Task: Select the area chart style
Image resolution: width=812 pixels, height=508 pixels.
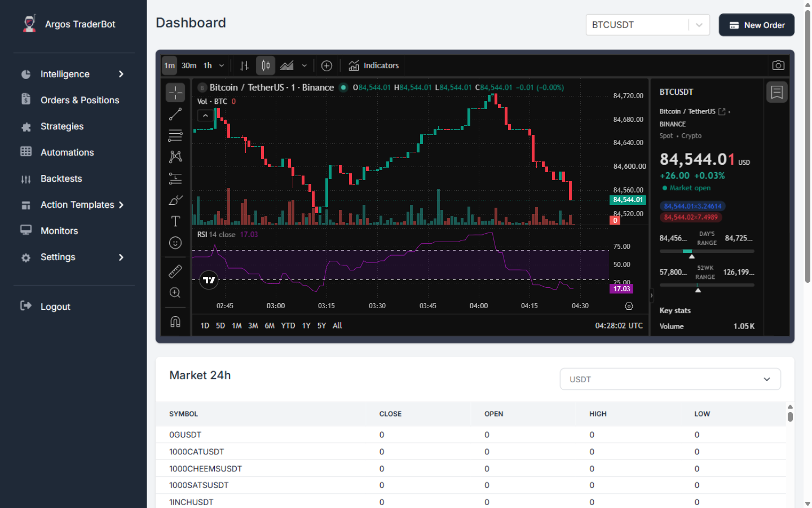Action: coord(287,65)
